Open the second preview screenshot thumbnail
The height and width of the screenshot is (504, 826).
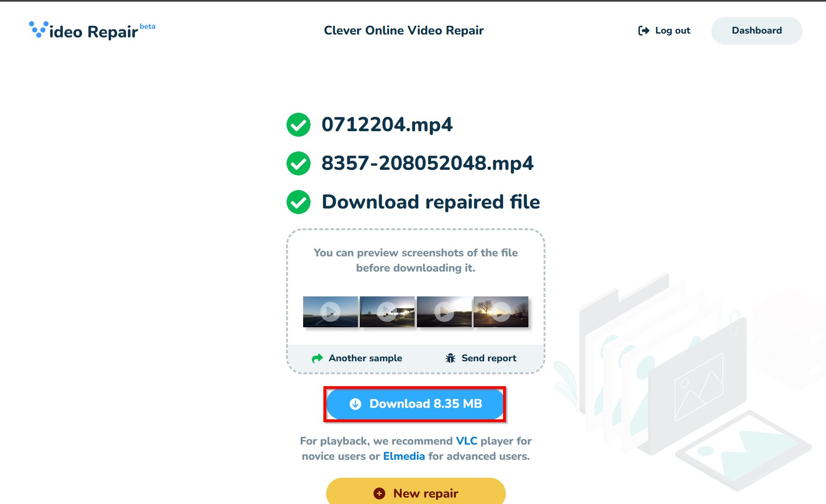pos(387,312)
